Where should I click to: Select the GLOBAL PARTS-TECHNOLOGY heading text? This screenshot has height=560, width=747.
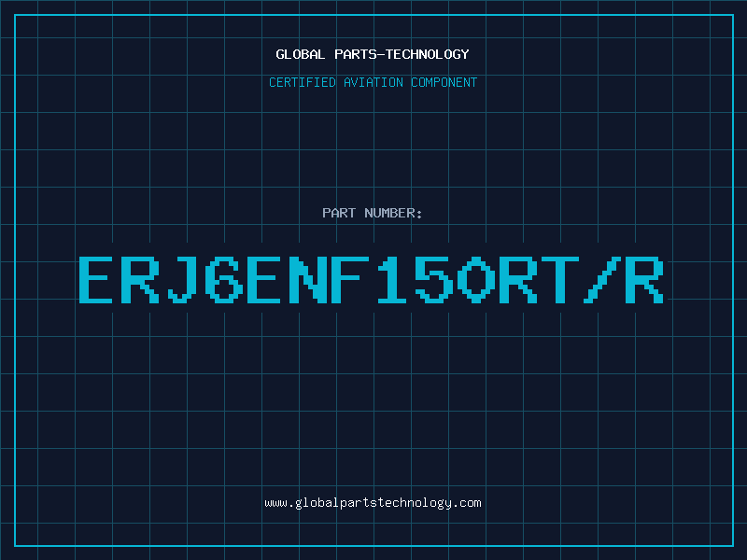373,54
